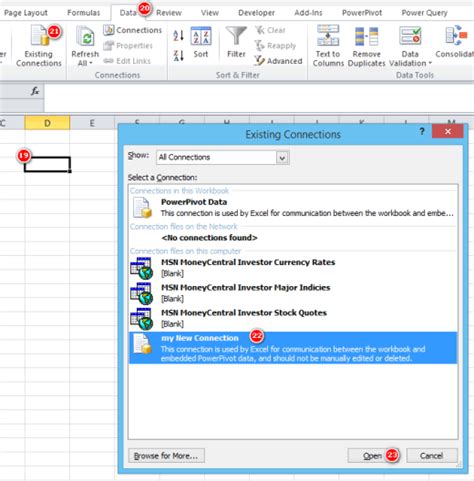The image size is (474, 481).
Task: Expand the Show All Connections dropdown
Action: [x=282, y=157]
